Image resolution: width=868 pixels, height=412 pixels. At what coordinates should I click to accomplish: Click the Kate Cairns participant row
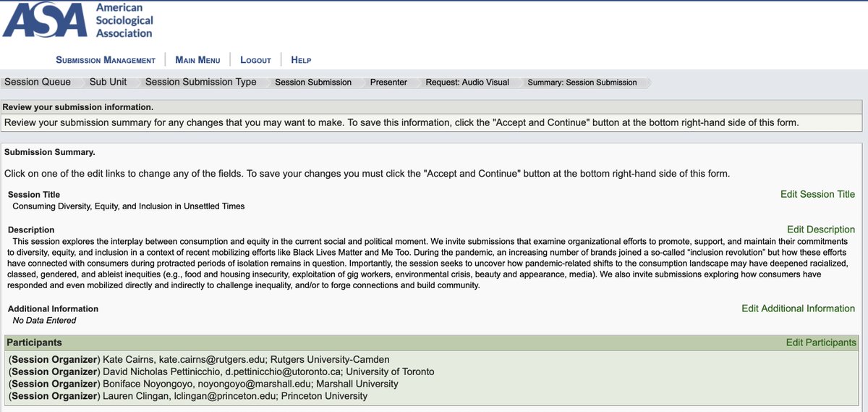tap(199, 359)
